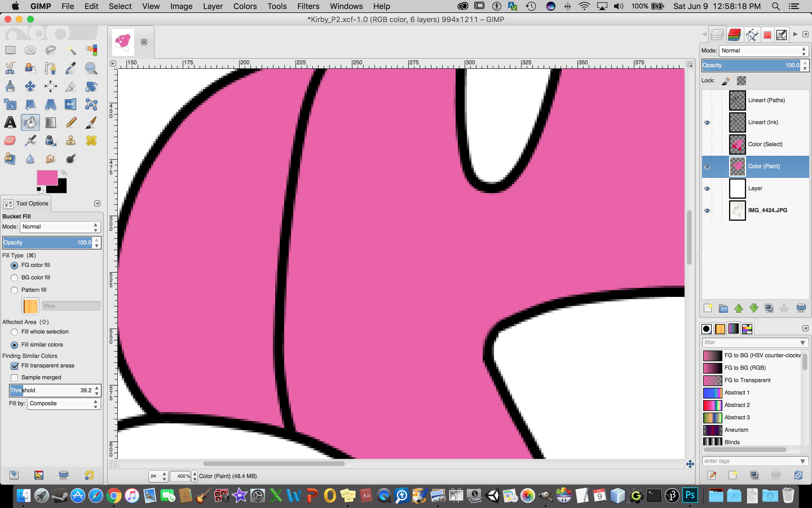Click the Pine pattern preview thumbnail
The height and width of the screenshot is (508, 812).
30,306
